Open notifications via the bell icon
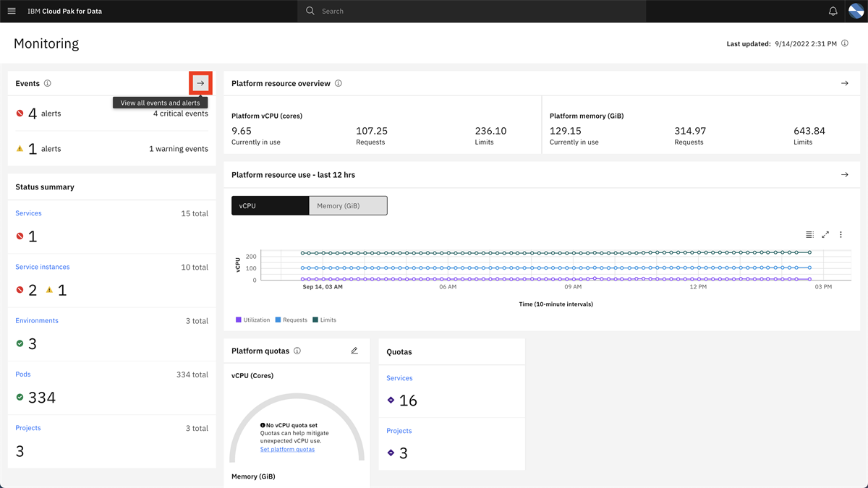Viewport: 868px width, 488px height. point(833,11)
